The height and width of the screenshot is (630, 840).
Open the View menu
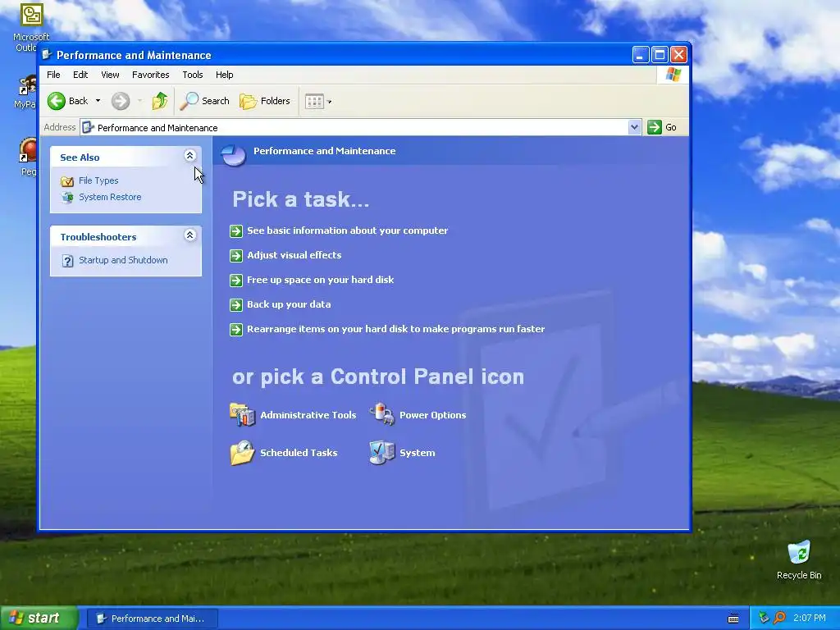pos(111,75)
